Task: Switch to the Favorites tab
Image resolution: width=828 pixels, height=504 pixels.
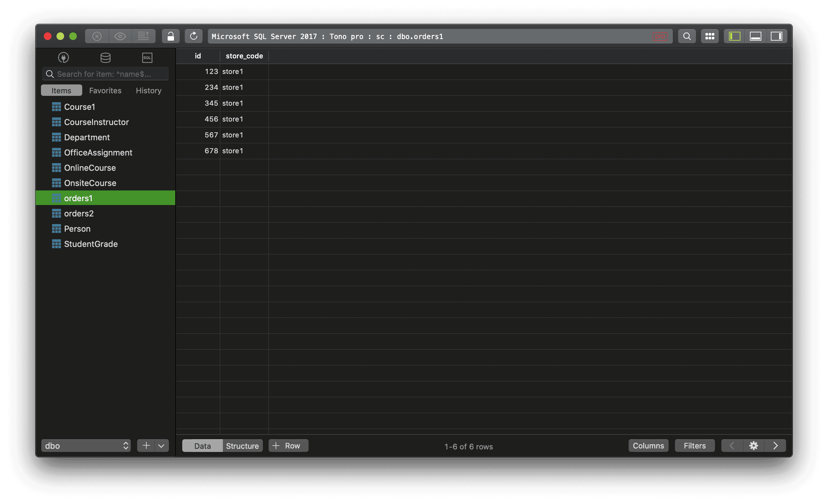Action: pos(105,90)
